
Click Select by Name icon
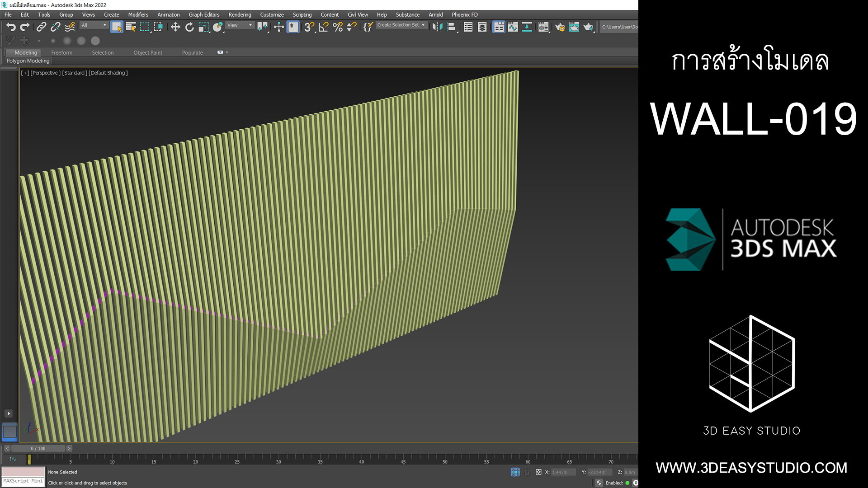131,27
